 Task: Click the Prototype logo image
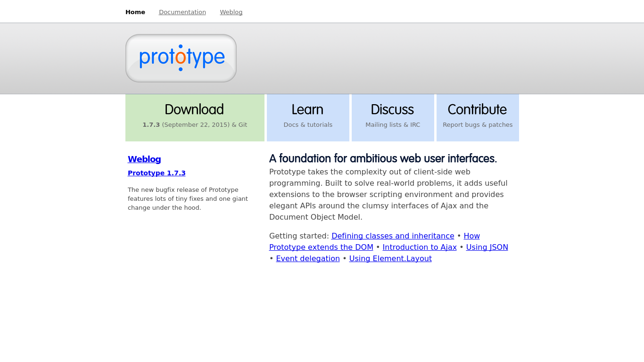(x=181, y=58)
